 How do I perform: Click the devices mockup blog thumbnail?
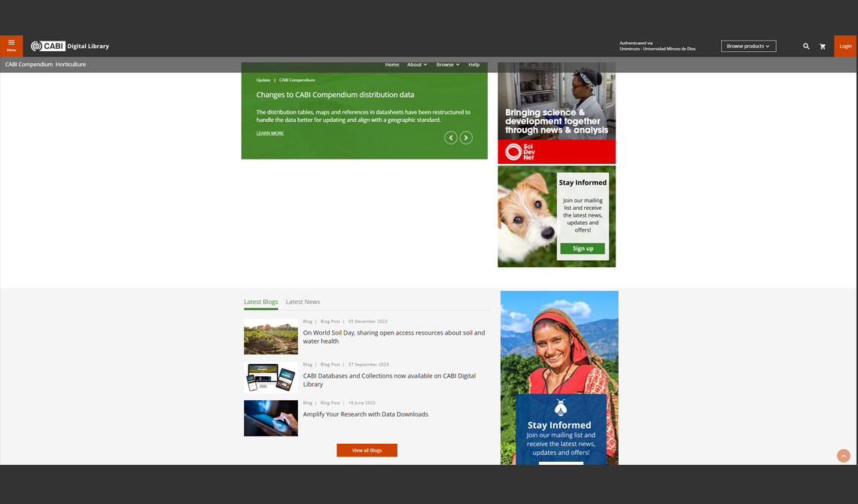pos(271,377)
